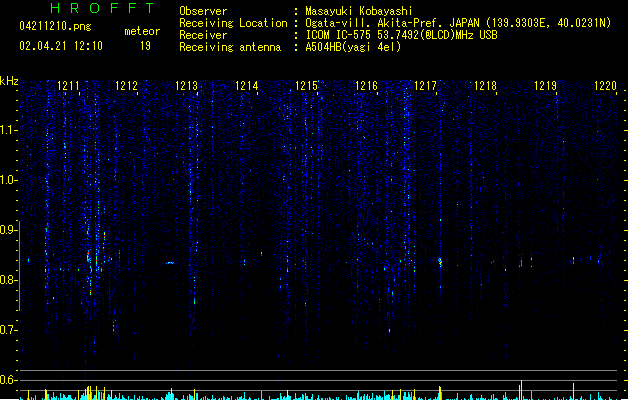This screenshot has height=400, width=629.
Task: Click the horizontal echo streak before 1213
Action: 170,263
